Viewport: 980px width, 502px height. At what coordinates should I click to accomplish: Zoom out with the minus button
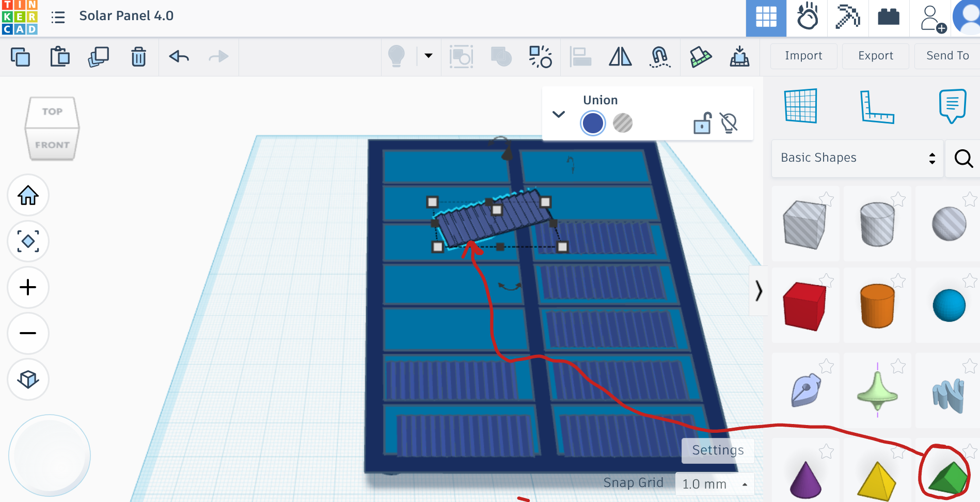click(28, 333)
